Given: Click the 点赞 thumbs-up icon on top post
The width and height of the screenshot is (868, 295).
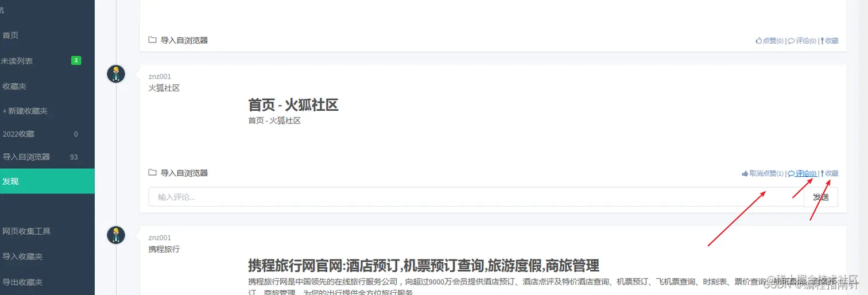Looking at the screenshot, I should click(758, 41).
